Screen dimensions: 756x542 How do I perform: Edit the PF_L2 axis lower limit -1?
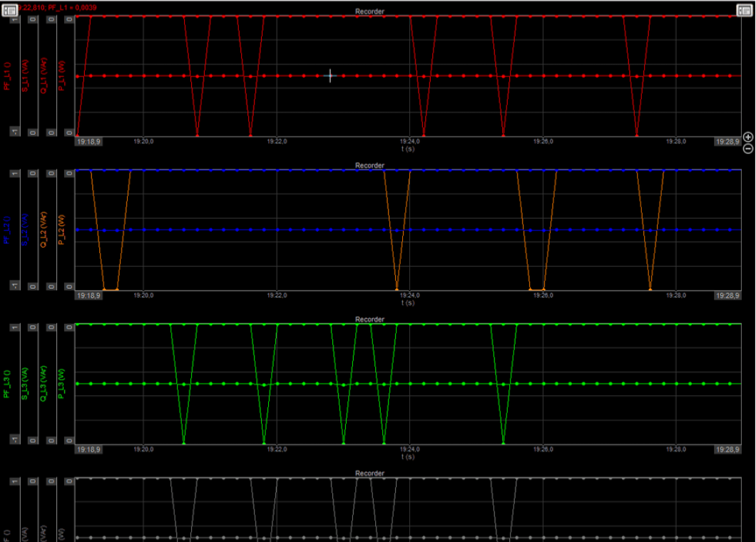pos(15,286)
